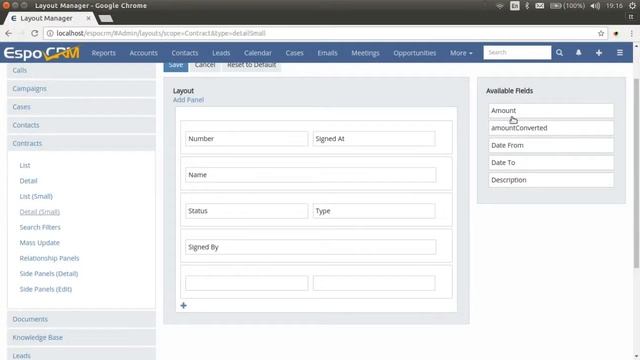Open Chrome's three-dot menu
Image resolution: width=640 pixels, height=360 pixels.
coord(631,33)
